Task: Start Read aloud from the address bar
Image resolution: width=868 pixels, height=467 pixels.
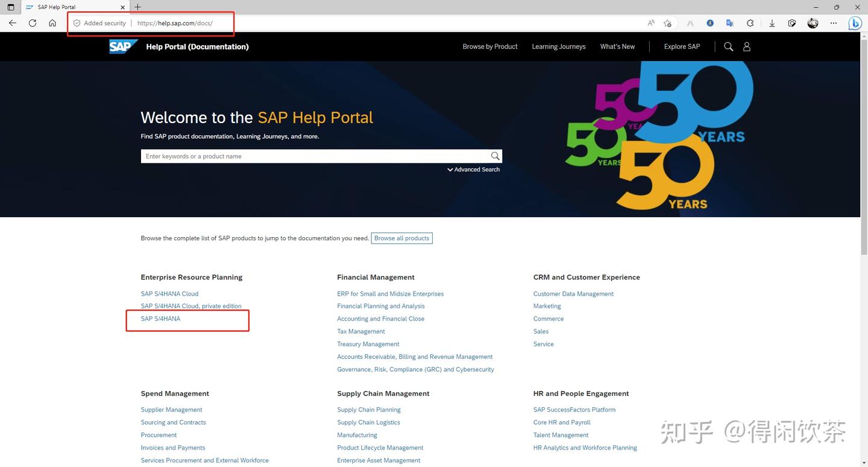Action: click(x=651, y=23)
